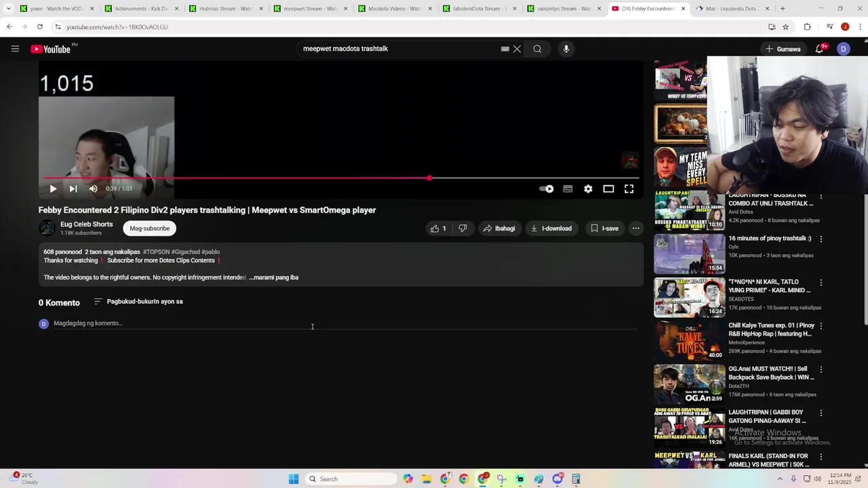Viewport: 868px width, 488px height.
Task: Go to YouTube home via logo
Action: 51,49
